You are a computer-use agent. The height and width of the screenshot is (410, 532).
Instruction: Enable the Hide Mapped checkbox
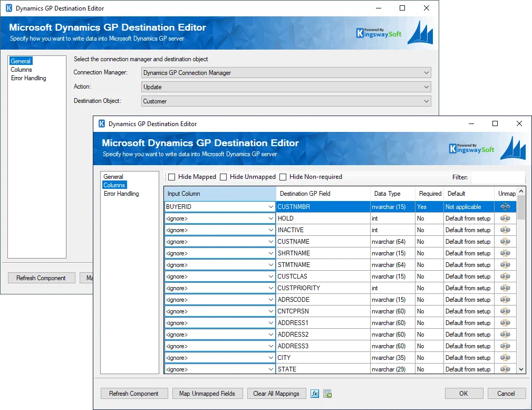tap(171, 177)
